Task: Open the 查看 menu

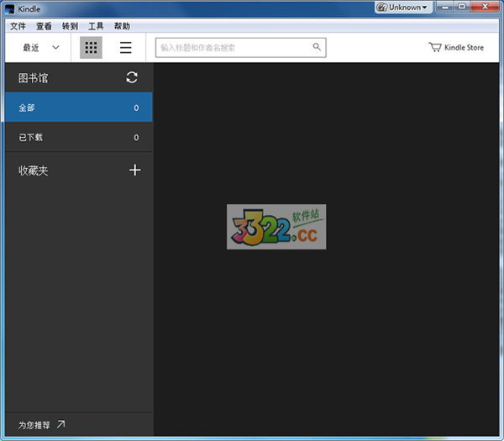Action: (44, 26)
